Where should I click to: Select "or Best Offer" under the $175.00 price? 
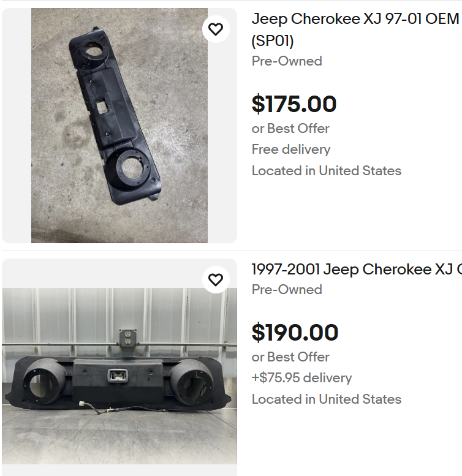[x=290, y=129]
